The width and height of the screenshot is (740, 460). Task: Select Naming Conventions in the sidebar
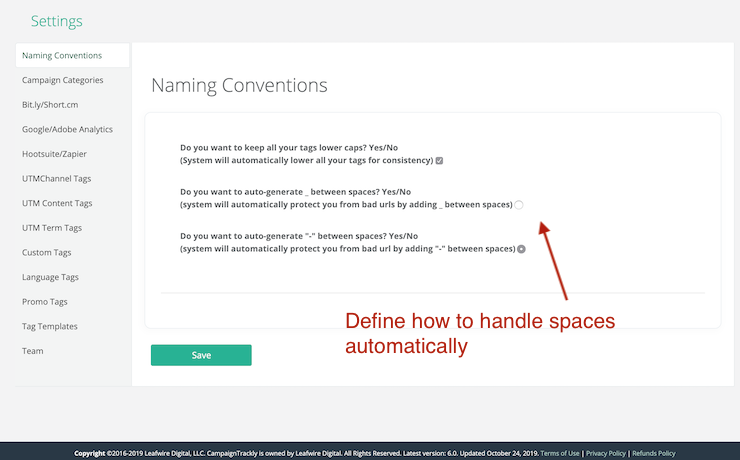(x=62, y=55)
